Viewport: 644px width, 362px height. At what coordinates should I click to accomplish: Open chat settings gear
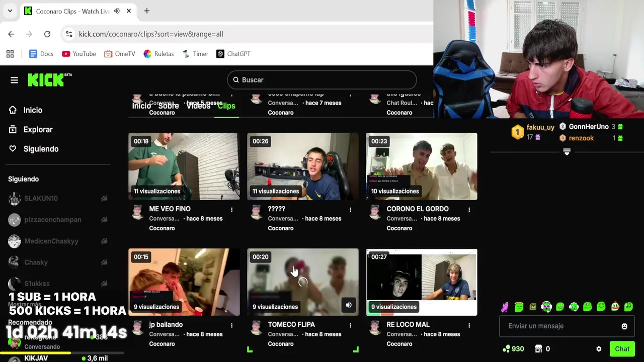[x=599, y=349]
